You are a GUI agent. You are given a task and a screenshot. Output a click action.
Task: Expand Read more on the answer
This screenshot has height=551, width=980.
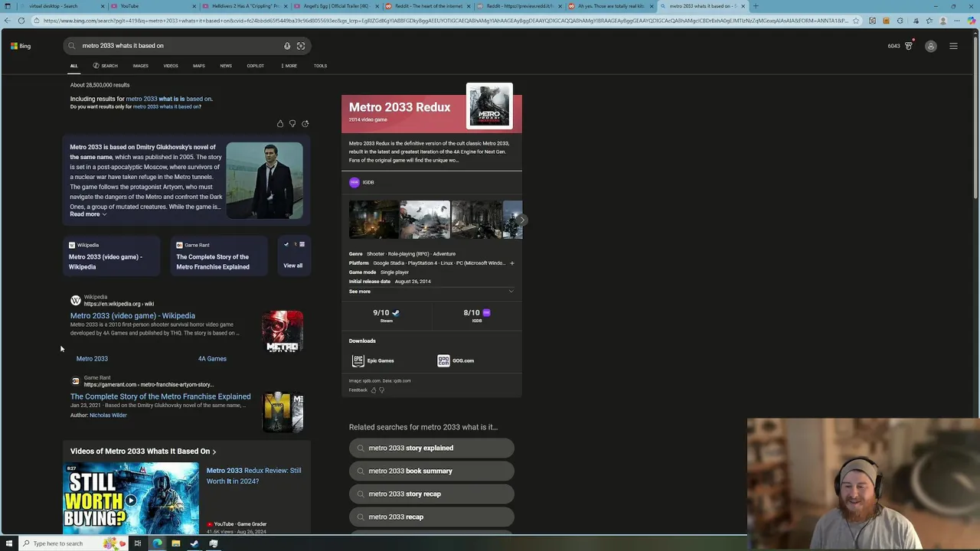tap(88, 214)
